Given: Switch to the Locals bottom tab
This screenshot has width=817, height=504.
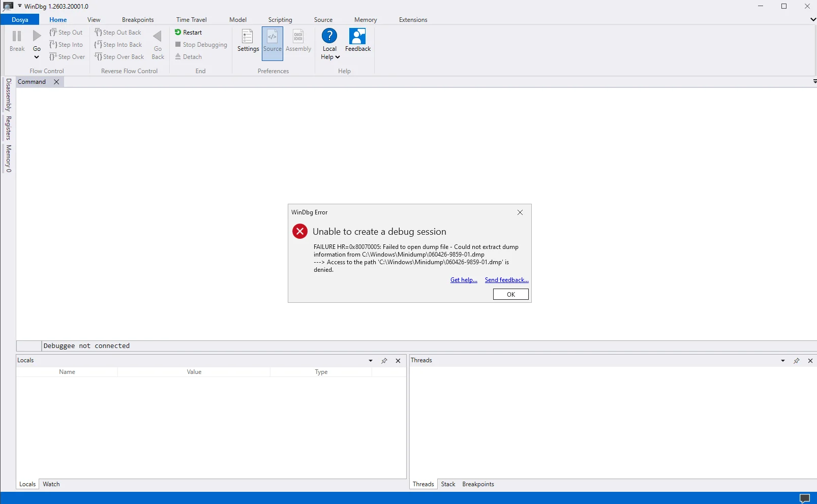Looking at the screenshot, I should (27, 484).
